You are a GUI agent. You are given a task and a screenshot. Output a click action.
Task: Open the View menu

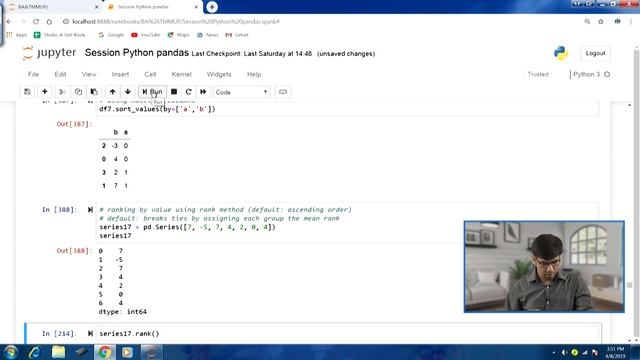89,74
